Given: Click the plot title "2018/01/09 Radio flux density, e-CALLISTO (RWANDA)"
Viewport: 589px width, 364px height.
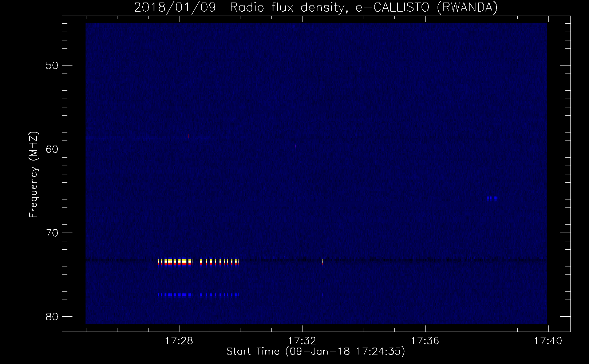Looking at the screenshot, I should coord(316,7).
